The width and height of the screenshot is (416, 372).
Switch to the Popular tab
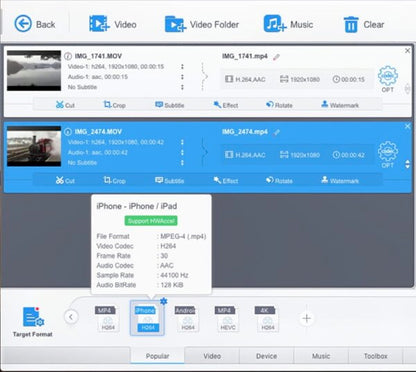click(x=157, y=356)
